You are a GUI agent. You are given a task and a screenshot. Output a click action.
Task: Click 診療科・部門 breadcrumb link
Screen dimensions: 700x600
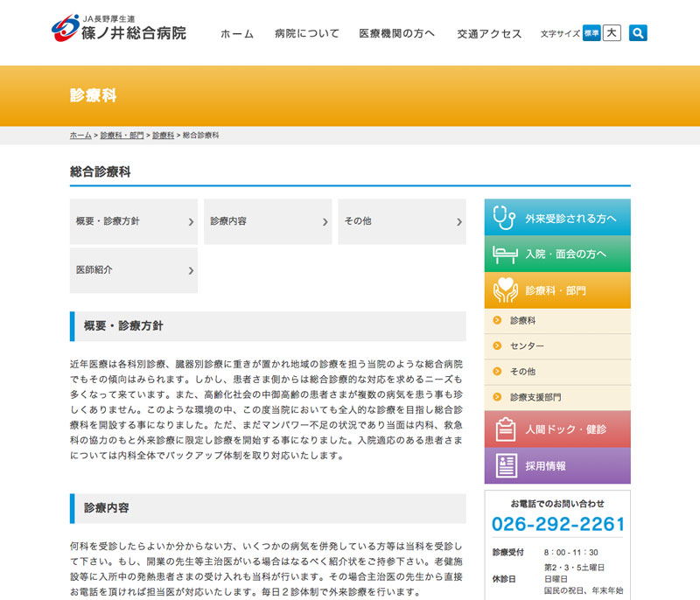coord(122,136)
